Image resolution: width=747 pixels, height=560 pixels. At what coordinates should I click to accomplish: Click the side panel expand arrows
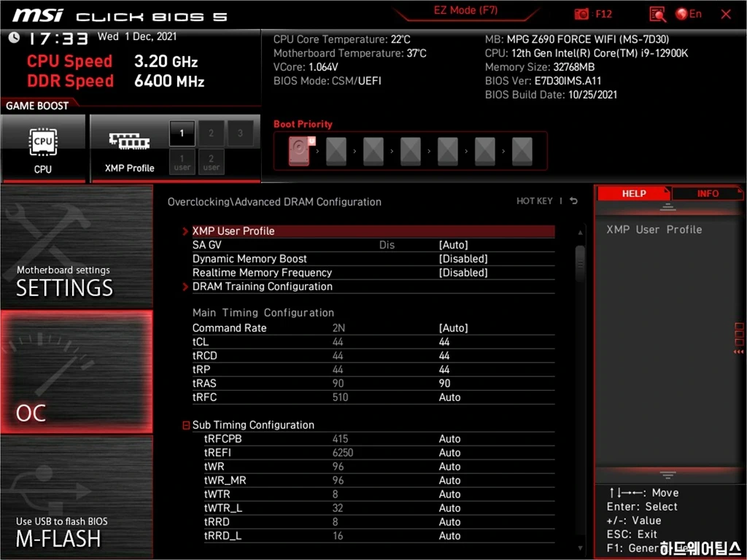click(x=738, y=352)
